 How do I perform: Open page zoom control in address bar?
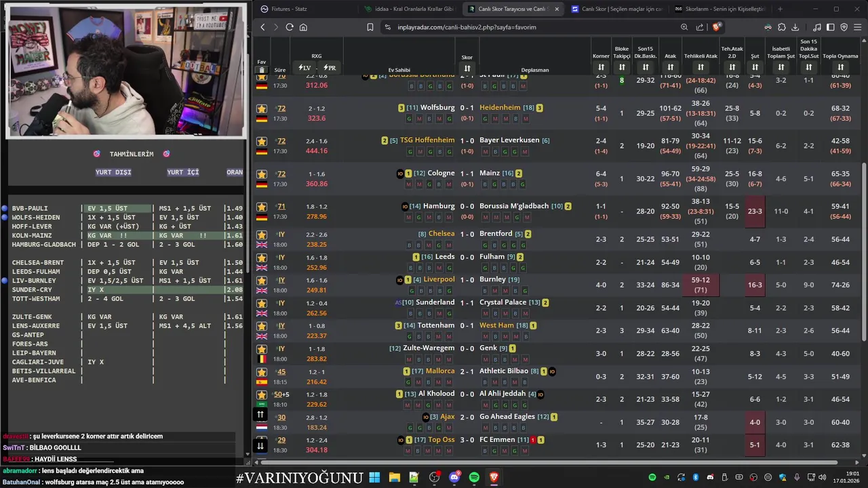[684, 27]
